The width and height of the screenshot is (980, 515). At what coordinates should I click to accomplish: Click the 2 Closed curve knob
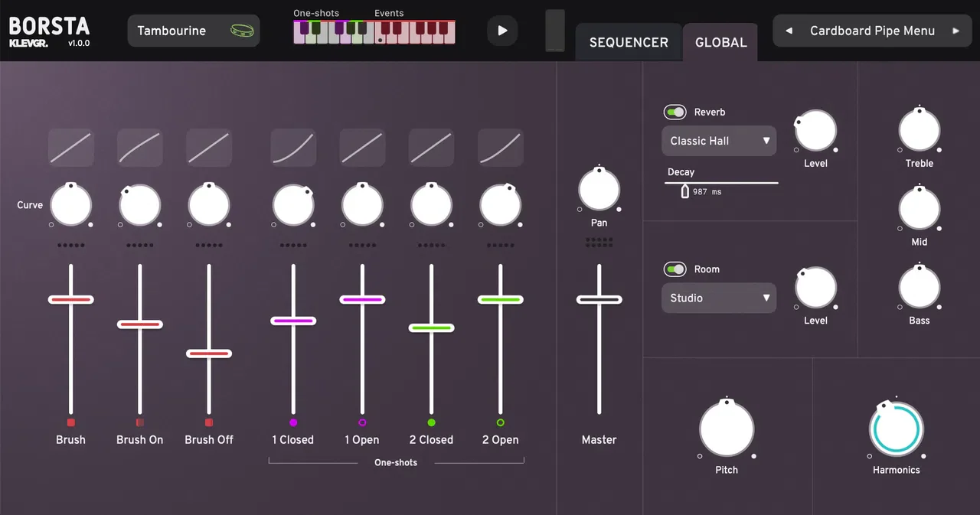[x=431, y=204]
